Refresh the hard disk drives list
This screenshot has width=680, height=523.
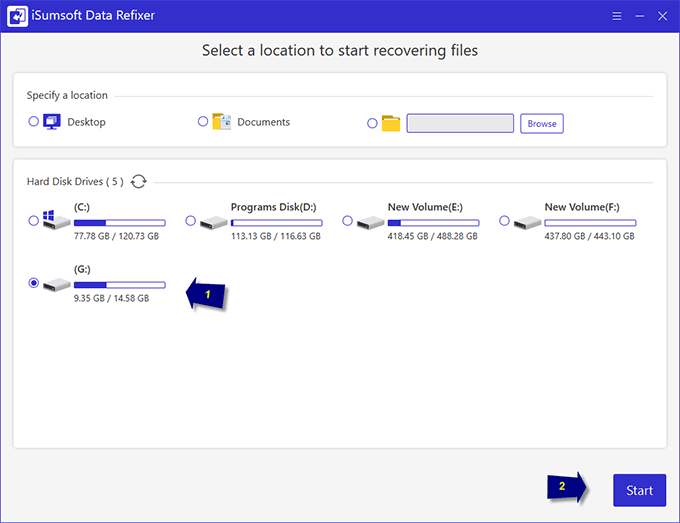(139, 181)
